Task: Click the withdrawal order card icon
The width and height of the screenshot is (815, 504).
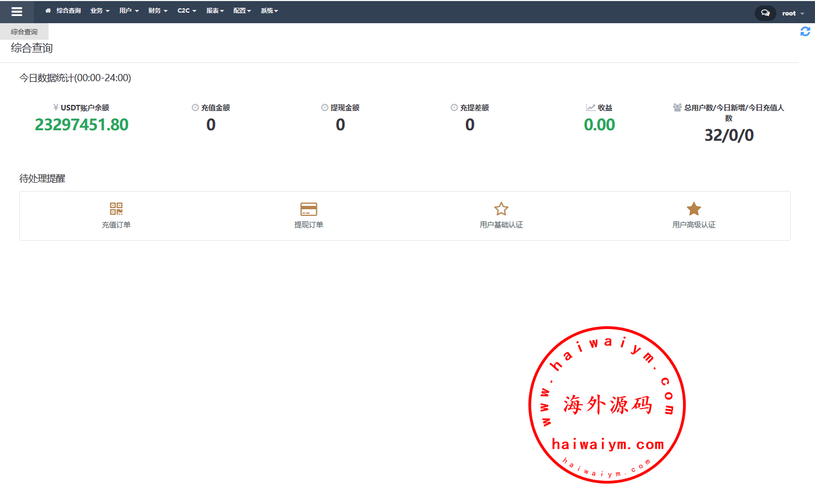Action: (x=309, y=209)
